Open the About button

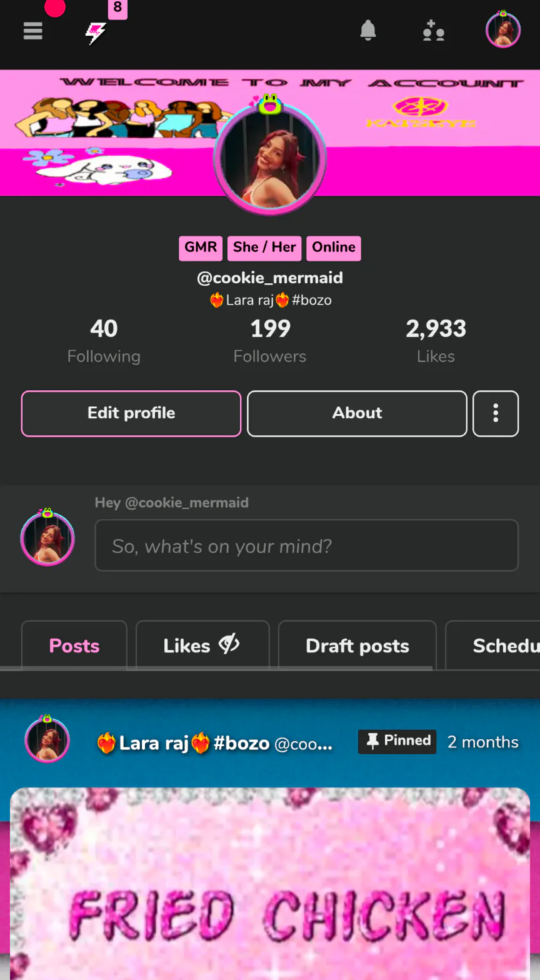[x=357, y=413]
